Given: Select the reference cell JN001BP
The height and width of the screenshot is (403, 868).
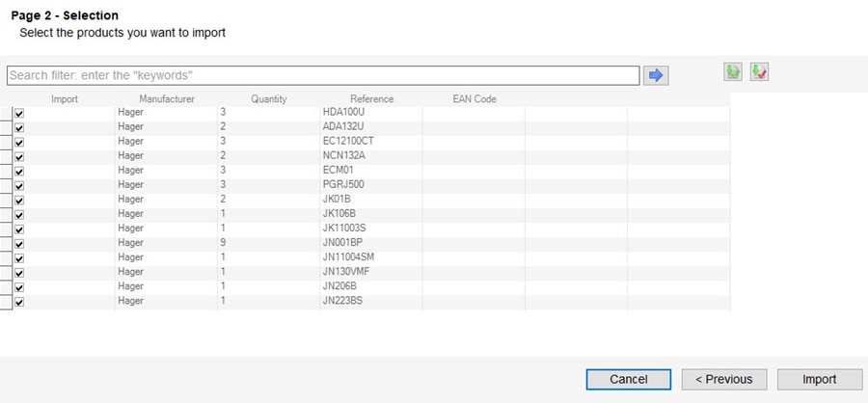Looking at the screenshot, I should coord(371,242).
